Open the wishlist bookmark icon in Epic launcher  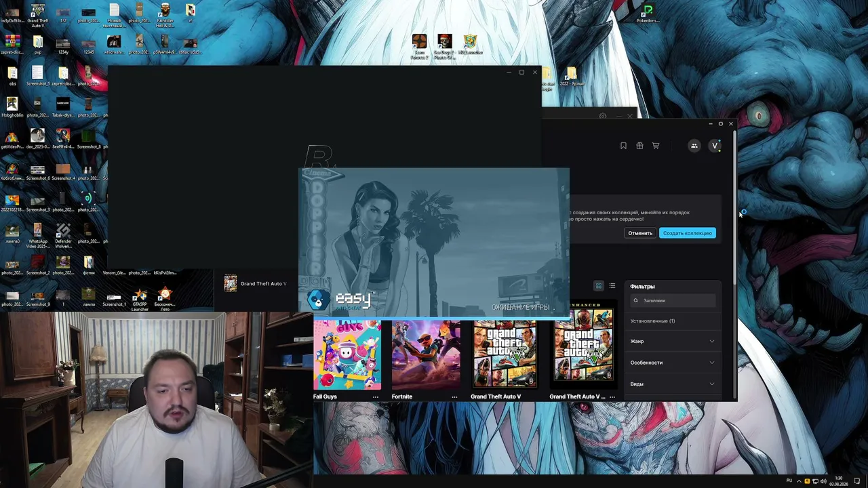click(623, 146)
